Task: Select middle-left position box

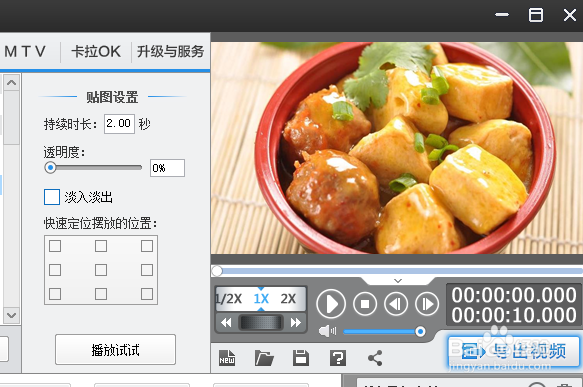Action: 55,270
